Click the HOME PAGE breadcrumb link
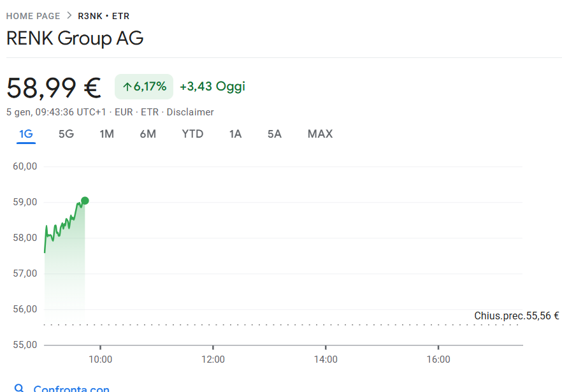 (x=33, y=16)
